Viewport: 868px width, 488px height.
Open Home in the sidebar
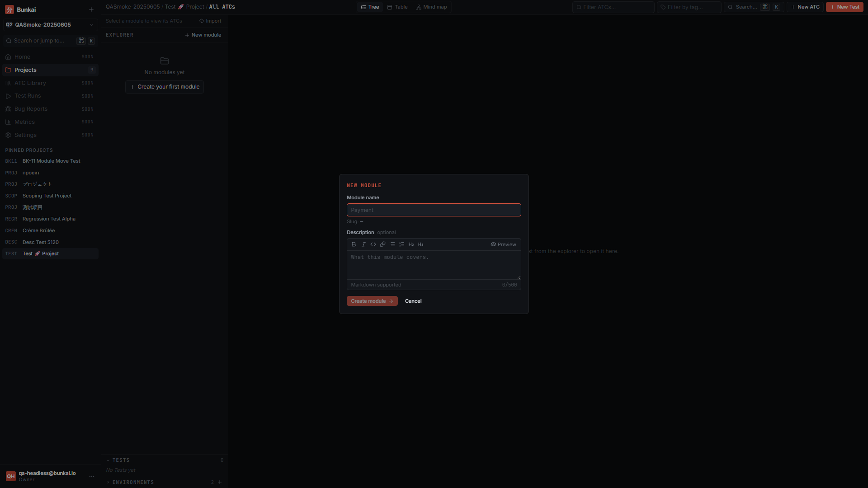(x=50, y=57)
